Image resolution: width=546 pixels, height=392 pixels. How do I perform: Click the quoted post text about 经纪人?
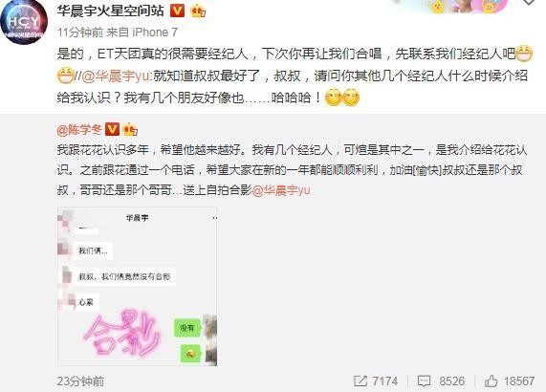[x=292, y=170]
